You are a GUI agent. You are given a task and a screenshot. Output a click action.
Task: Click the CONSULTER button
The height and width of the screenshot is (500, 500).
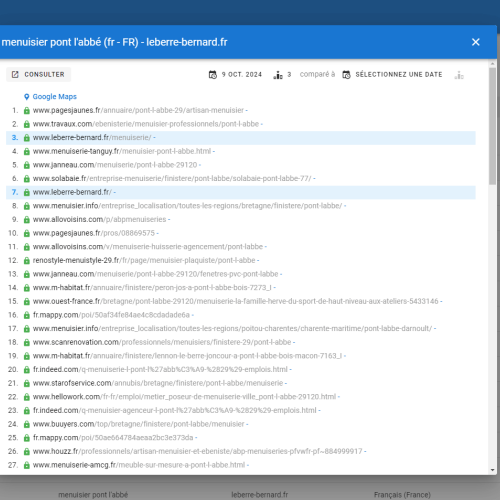pyautogui.click(x=39, y=74)
